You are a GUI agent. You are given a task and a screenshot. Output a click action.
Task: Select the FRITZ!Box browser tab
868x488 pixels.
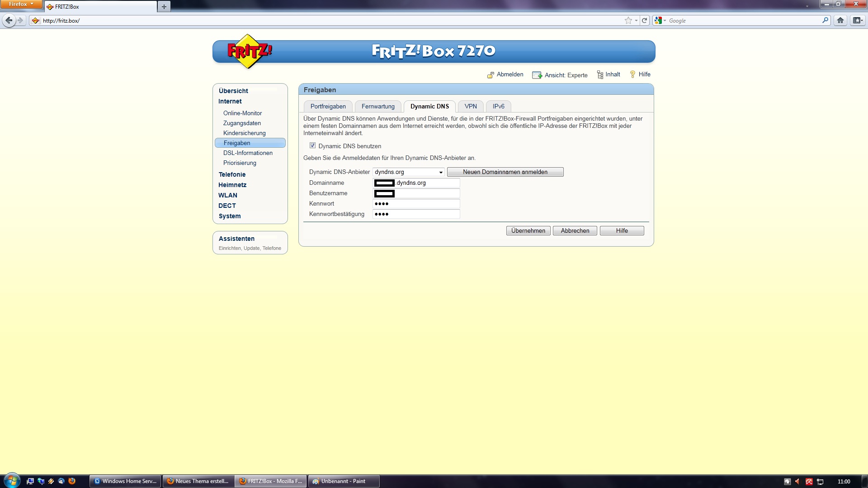(x=100, y=7)
